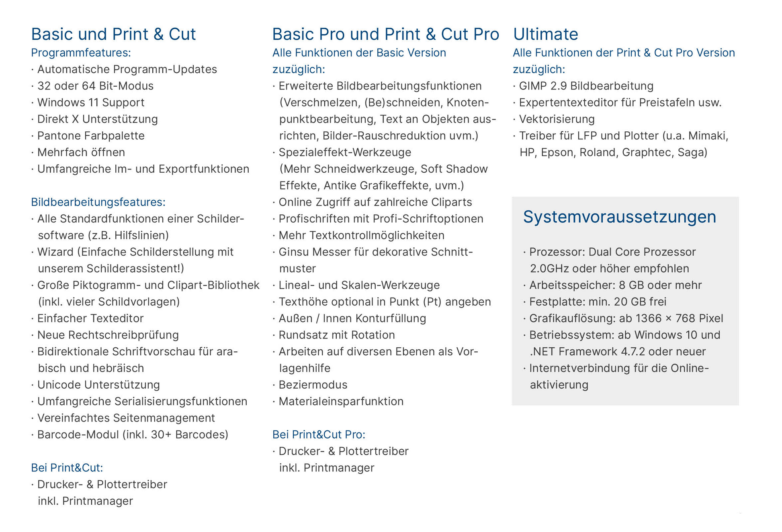Click the "Windows 11 Support" list item
Image resolution: width=782 pixels, height=532 pixels.
(91, 102)
